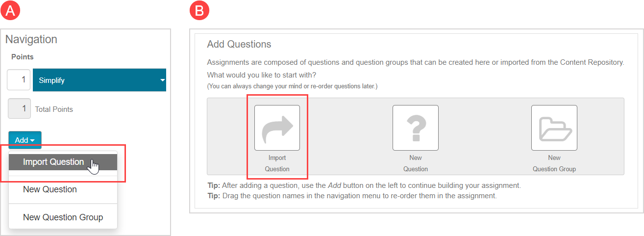644x236 pixels.
Task: Click the Total Points value box
Action: point(19,109)
